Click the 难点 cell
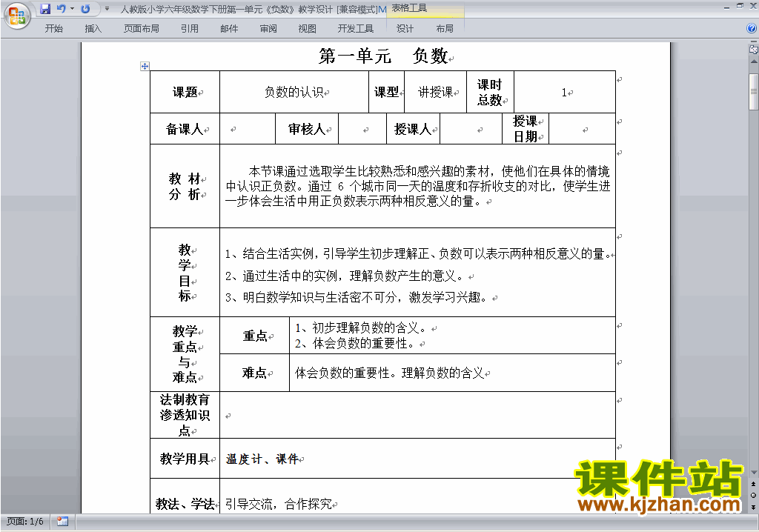The width and height of the screenshot is (759, 532). [x=255, y=373]
